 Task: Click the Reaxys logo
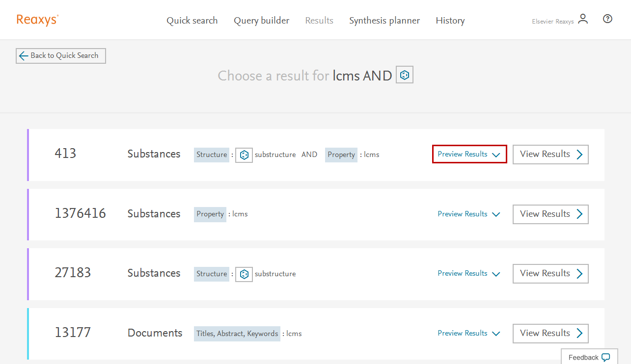click(x=37, y=20)
